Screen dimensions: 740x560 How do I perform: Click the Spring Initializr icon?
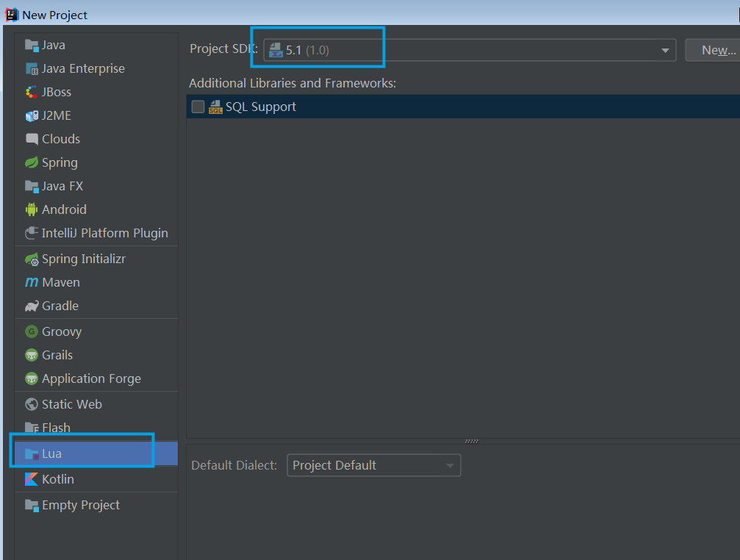(32, 259)
